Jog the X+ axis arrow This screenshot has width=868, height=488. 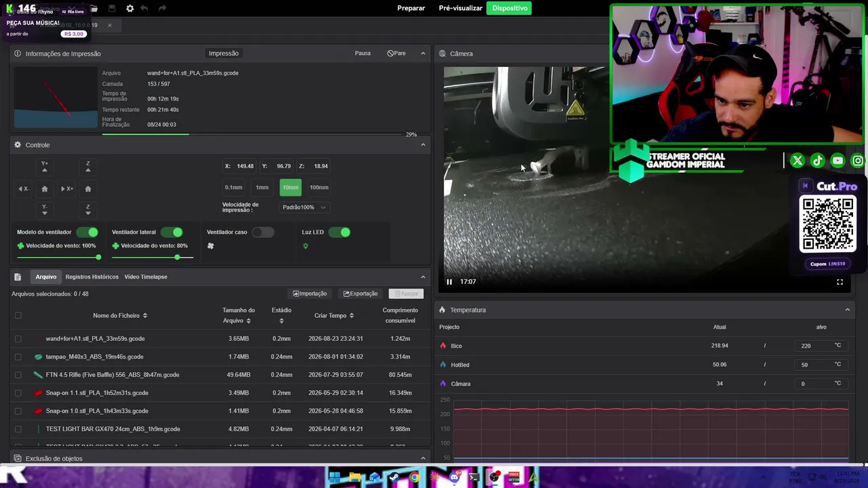(x=66, y=188)
